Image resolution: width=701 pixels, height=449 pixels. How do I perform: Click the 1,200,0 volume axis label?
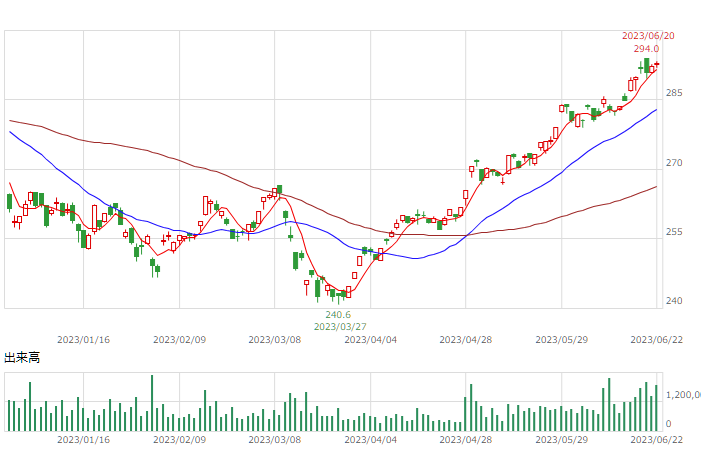tap(683, 395)
